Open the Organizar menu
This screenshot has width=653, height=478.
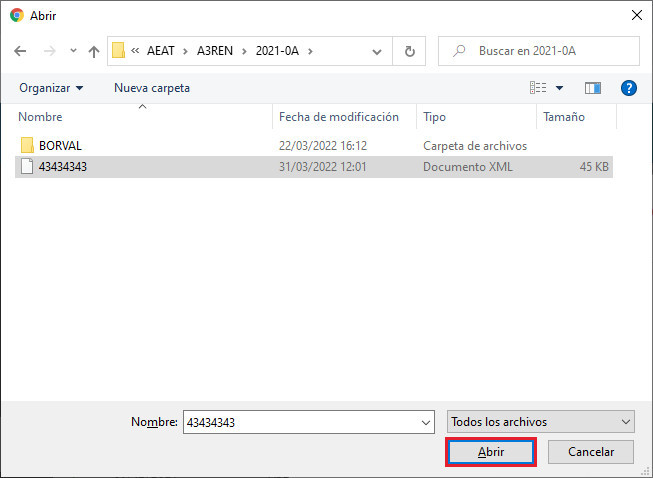[x=51, y=88]
